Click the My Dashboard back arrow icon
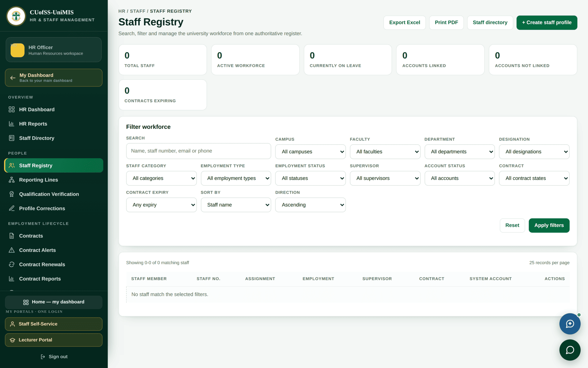This screenshot has height=368, width=588. (13, 78)
